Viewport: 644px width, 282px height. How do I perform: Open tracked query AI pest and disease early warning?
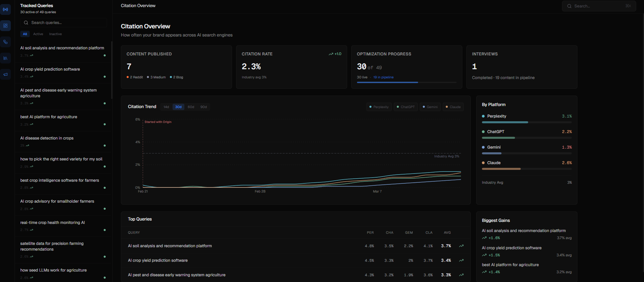(63, 97)
